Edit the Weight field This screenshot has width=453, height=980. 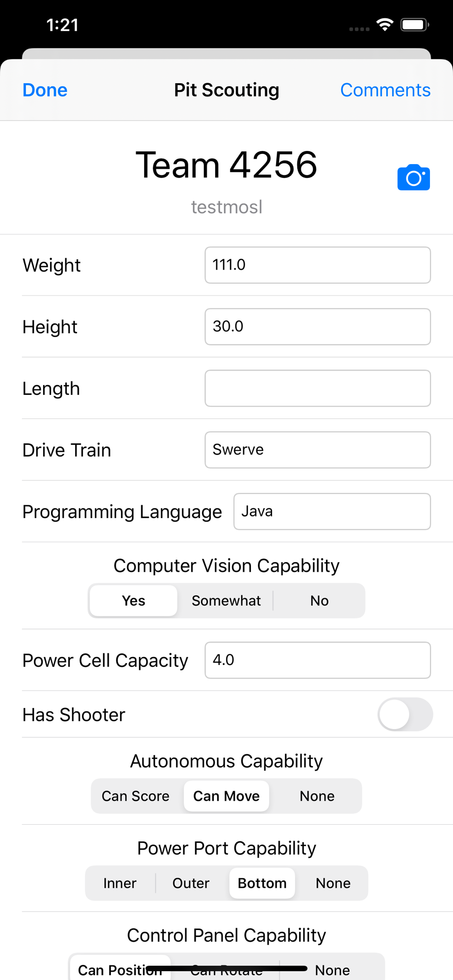[318, 265]
